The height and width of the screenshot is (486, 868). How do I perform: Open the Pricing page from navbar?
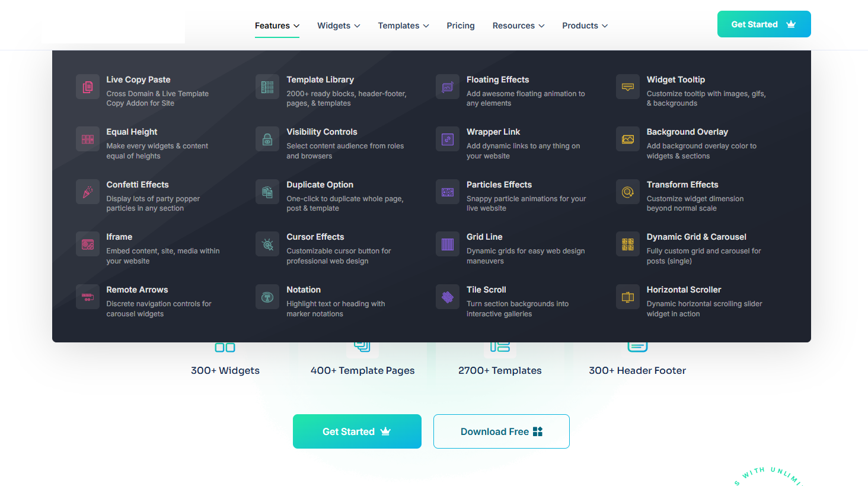(461, 26)
